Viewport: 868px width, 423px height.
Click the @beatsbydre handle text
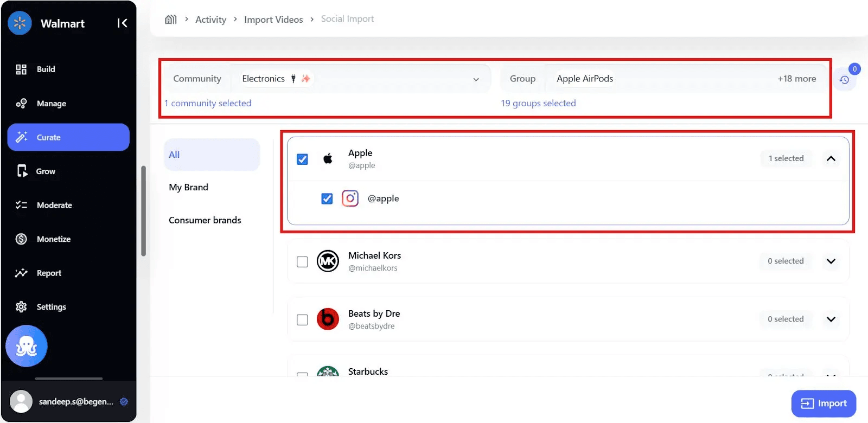pos(371,326)
